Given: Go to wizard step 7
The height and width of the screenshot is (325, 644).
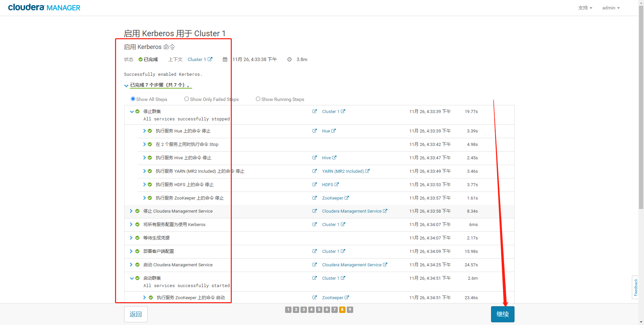Looking at the screenshot, I should pos(334,310).
